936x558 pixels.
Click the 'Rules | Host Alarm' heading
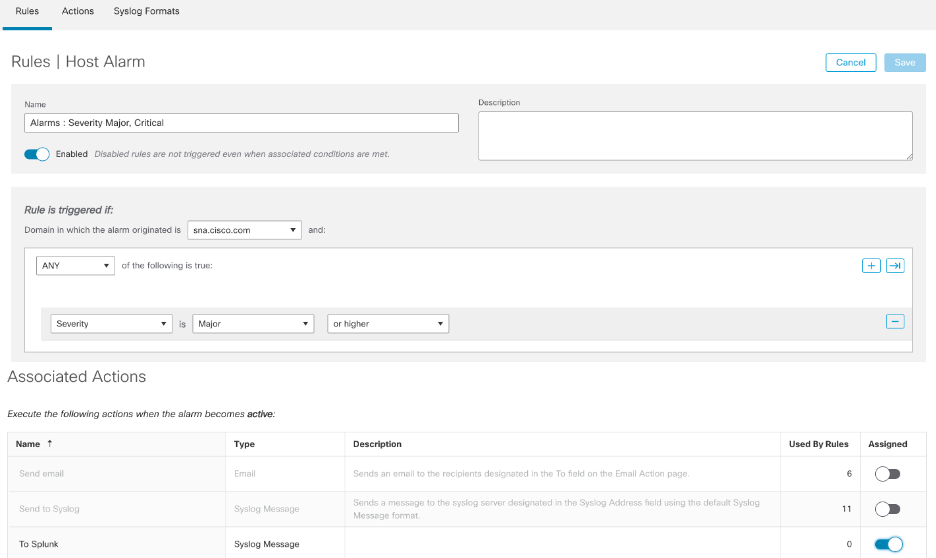click(78, 62)
